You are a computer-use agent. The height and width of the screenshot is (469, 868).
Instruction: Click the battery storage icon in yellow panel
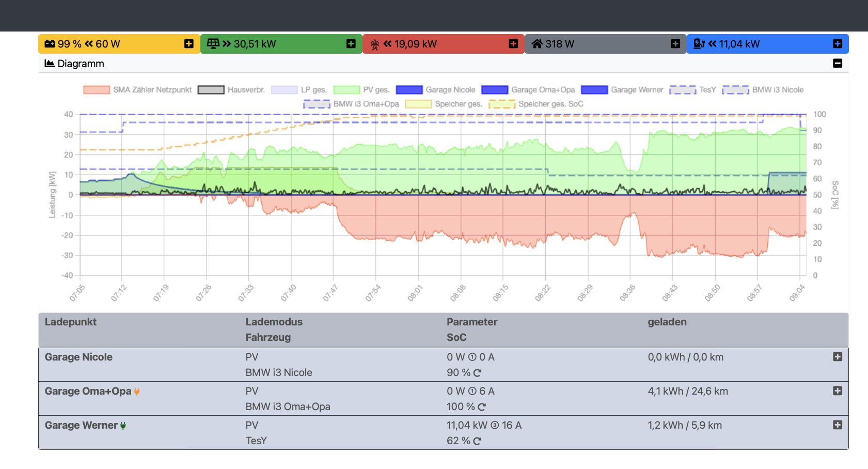(x=50, y=44)
